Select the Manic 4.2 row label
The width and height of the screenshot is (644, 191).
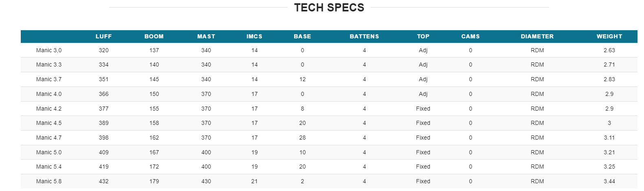pos(49,109)
